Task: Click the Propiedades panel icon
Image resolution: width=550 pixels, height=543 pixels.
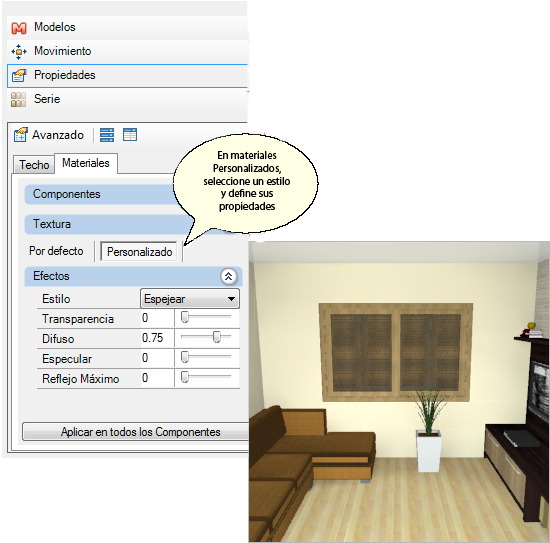Action: tap(19, 75)
